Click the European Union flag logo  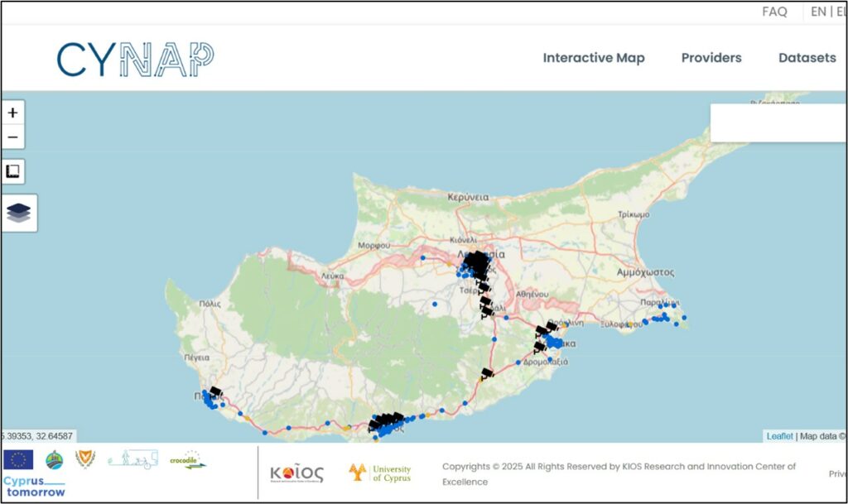18,459
